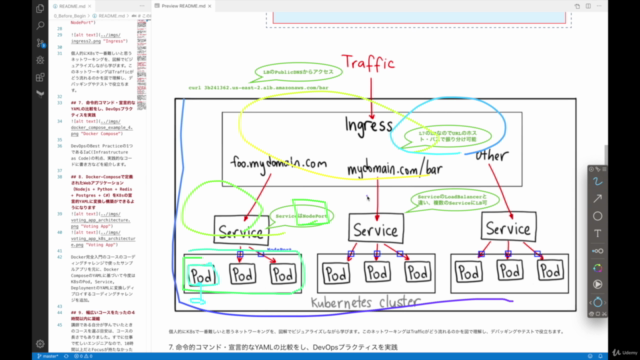The image size is (640, 360).
Task: Close the Preview README.md tab
Action: (210, 6)
